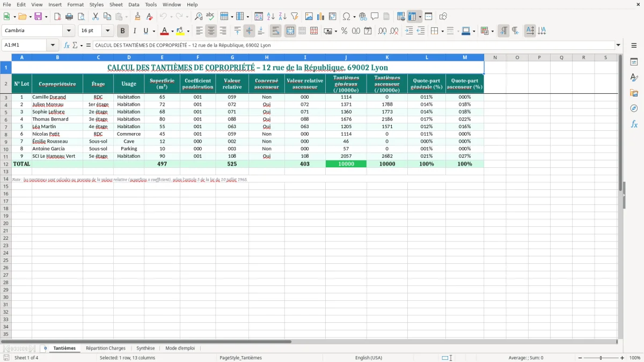This screenshot has width=644, height=362.
Task: Insert image icon
Action: tap(309, 17)
